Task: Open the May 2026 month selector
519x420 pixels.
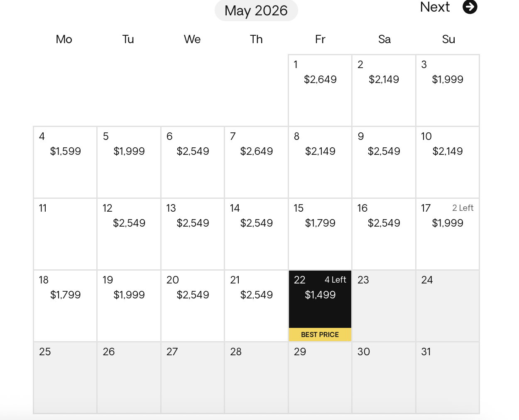Action: [x=256, y=11]
